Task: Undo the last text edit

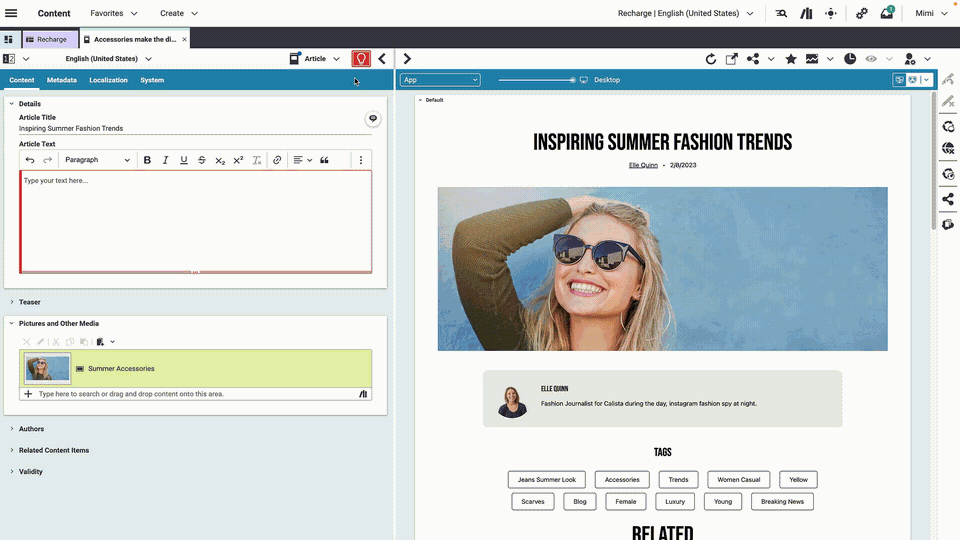Action: point(29,160)
